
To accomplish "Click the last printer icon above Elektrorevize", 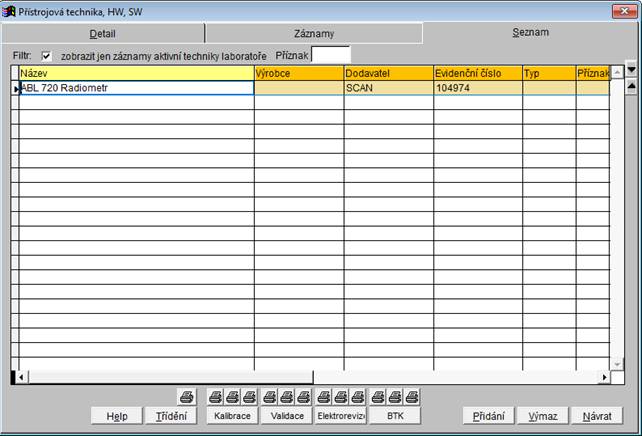I will tap(357, 397).
